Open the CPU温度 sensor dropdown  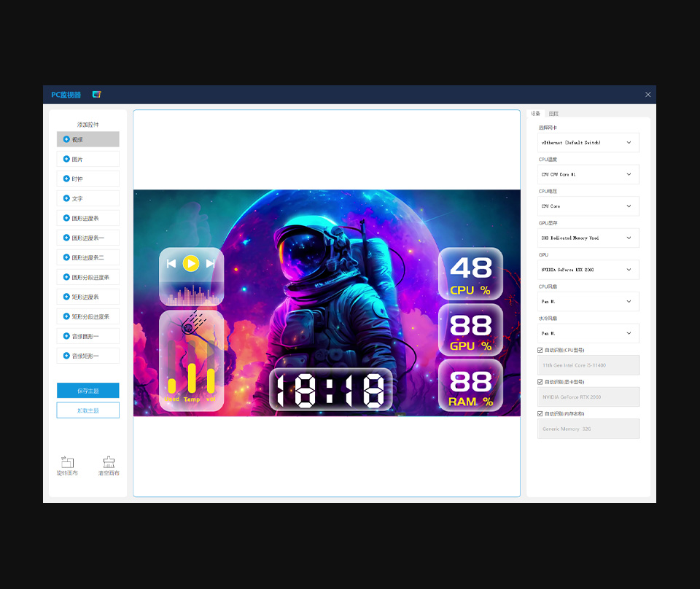point(588,174)
